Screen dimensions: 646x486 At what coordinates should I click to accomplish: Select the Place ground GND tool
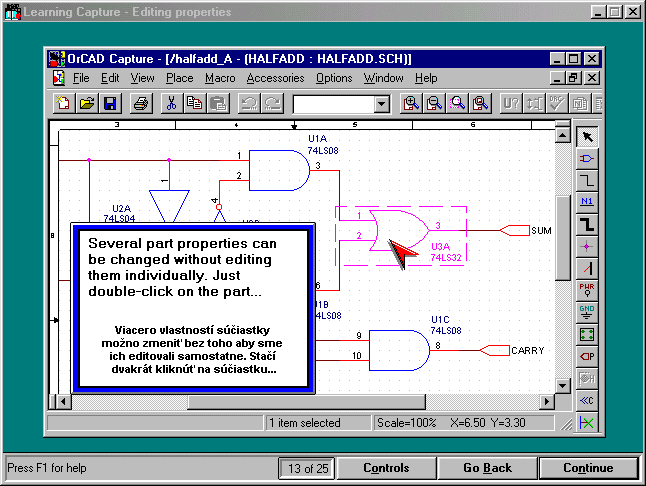(587, 311)
